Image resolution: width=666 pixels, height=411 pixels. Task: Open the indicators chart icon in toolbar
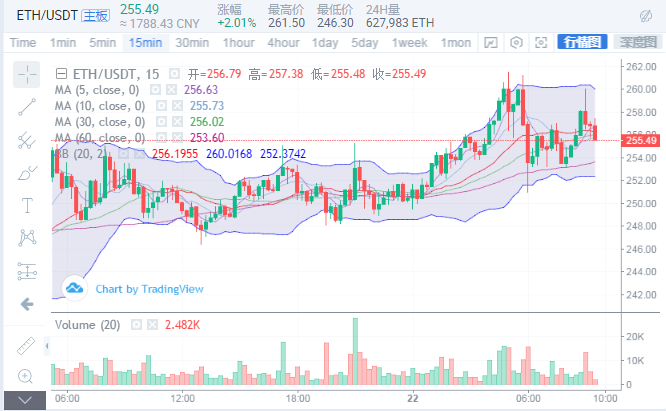(491, 42)
